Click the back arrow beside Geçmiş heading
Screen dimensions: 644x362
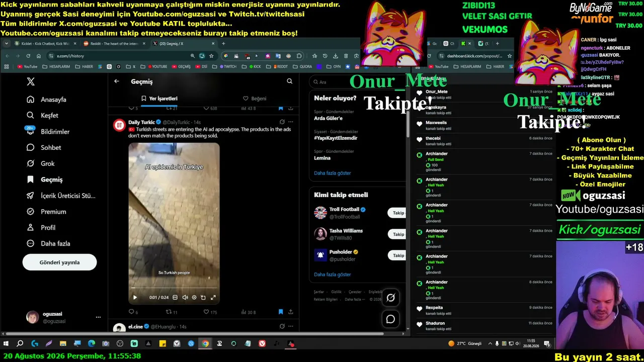pyautogui.click(x=117, y=81)
